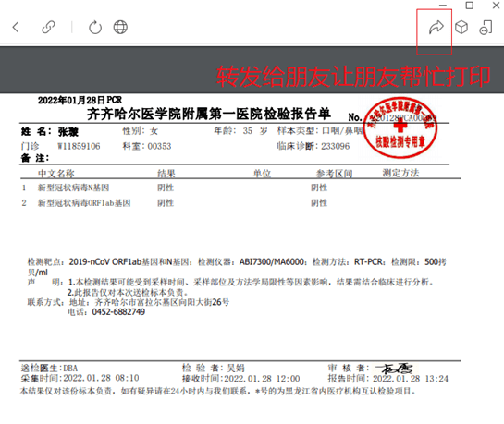Click the hospital address line with 向阳大街26号
This screenshot has height=424, width=504.
162,302
